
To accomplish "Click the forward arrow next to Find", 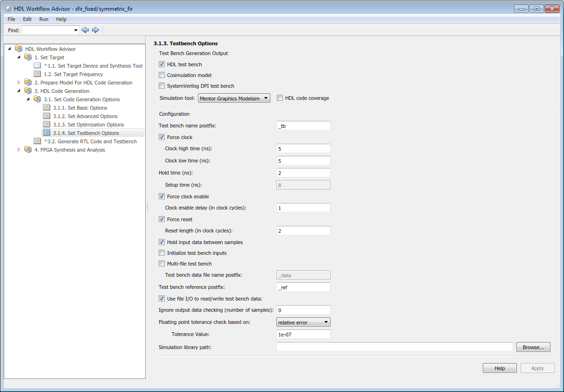I will [96, 30].
